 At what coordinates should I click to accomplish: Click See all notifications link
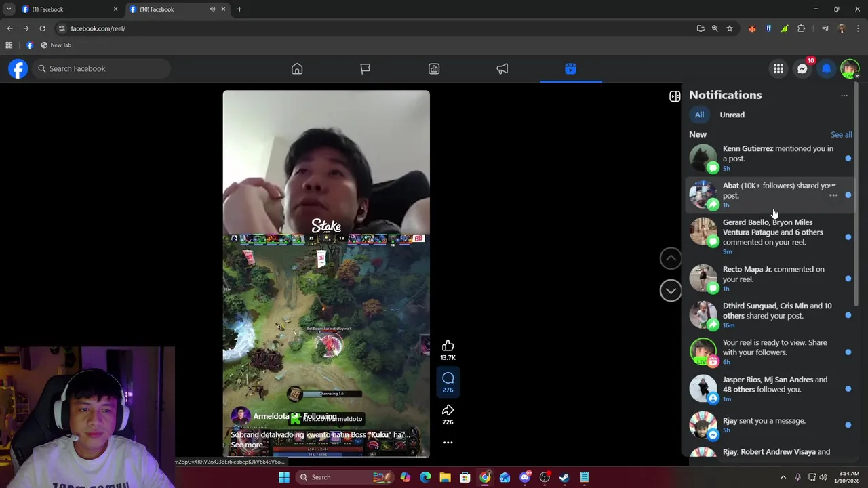coord(842,135)
